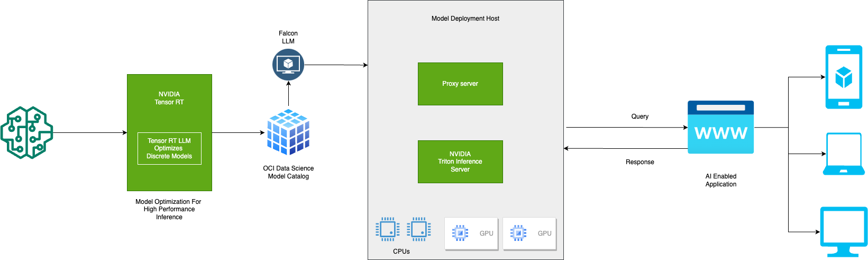Click the Model Optimization For High Performance caption
Image resolution: width=868 pixels, height=260 pixels.
(x=169, y=209)
